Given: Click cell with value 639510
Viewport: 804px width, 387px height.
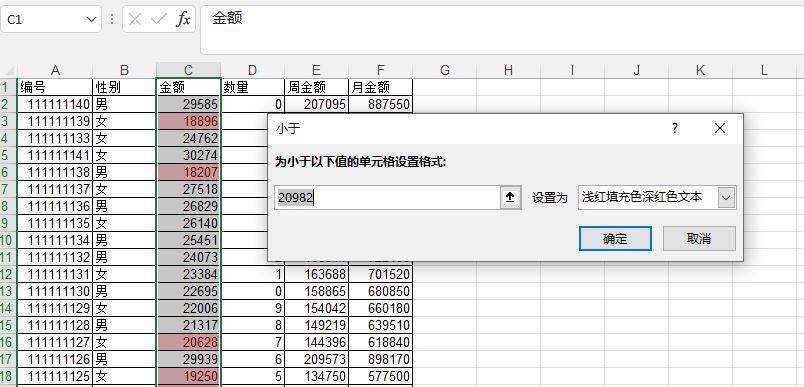Looking at the screenshot, I should [380, 325].
